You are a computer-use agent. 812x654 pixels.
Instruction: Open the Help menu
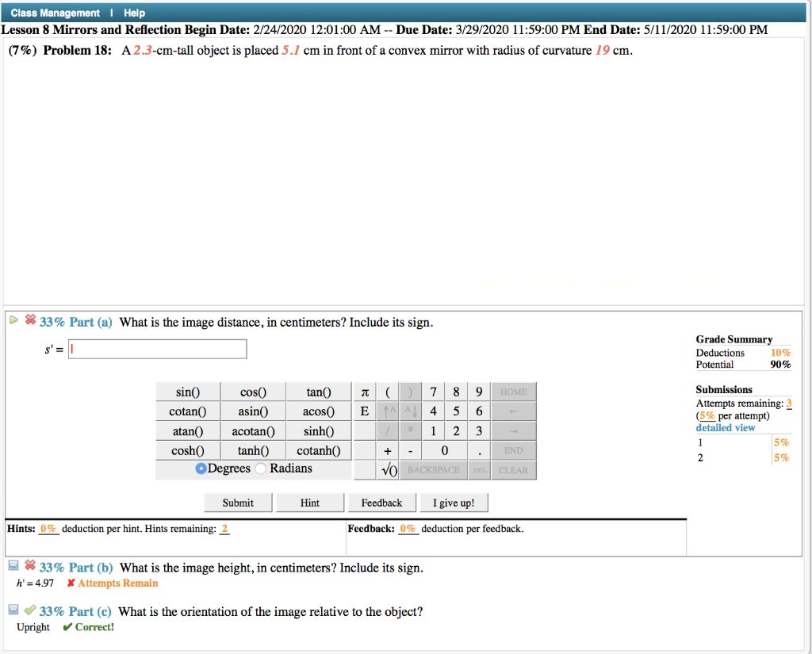click(134, 12)
